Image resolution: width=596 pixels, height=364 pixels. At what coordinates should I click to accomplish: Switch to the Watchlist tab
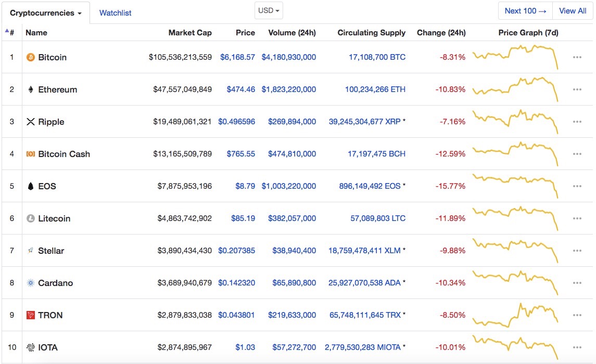115,13
